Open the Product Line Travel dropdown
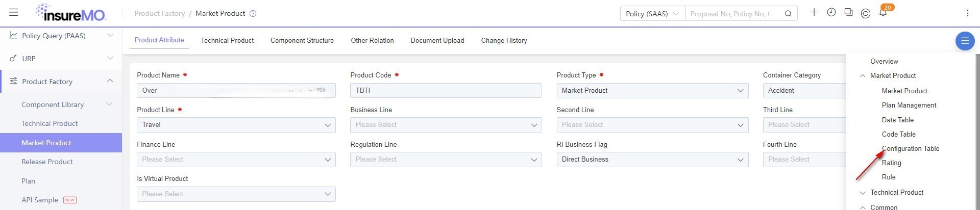980x210 pixels. [236, 125]
